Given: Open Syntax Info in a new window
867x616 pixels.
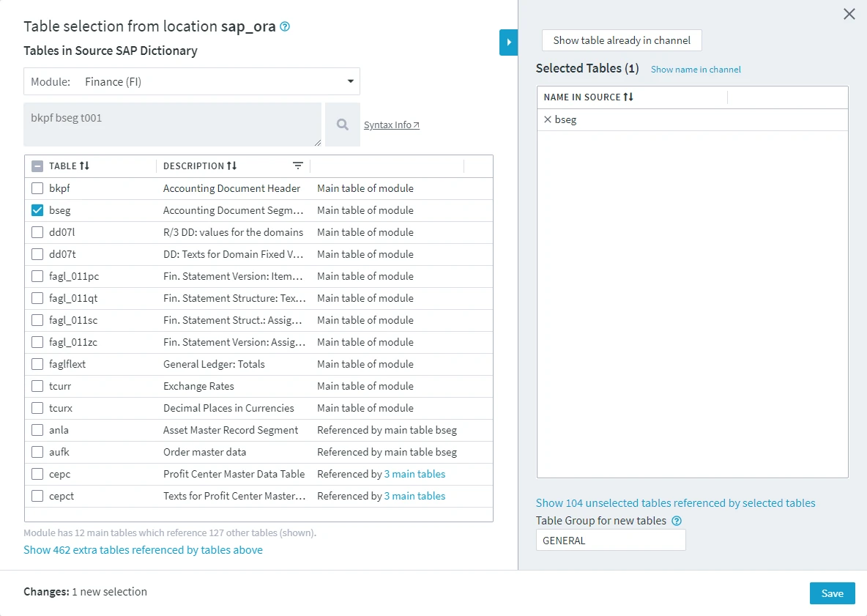Looking at the screenshot, I should (391, 125).
